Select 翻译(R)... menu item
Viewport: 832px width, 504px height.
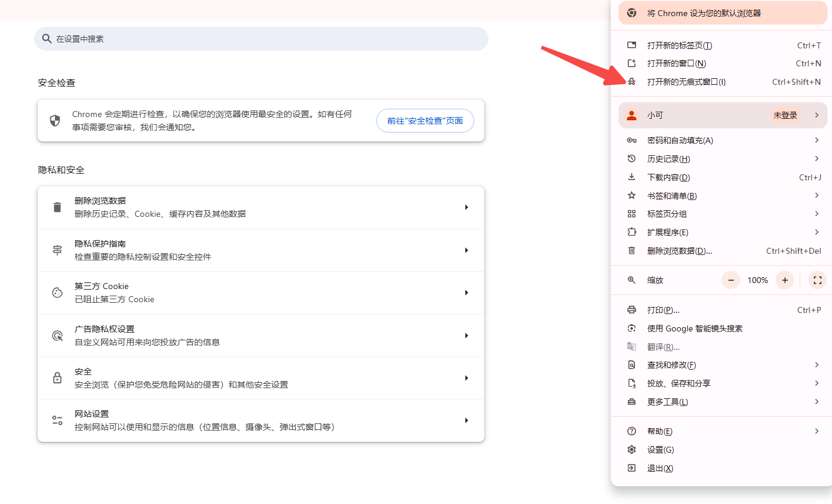[722, 347]
